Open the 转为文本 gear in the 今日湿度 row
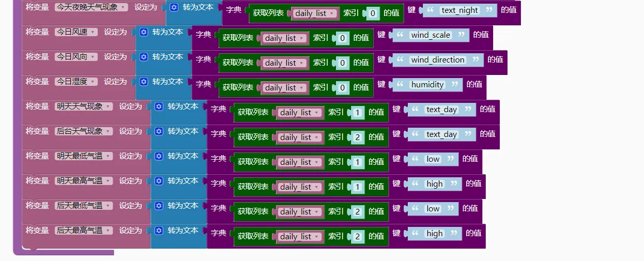 [x=144, y=82]
